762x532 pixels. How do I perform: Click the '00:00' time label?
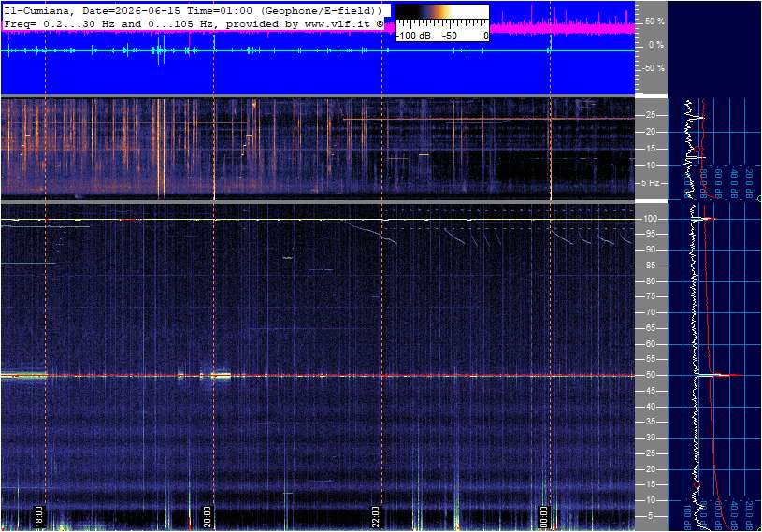point(543,516)
